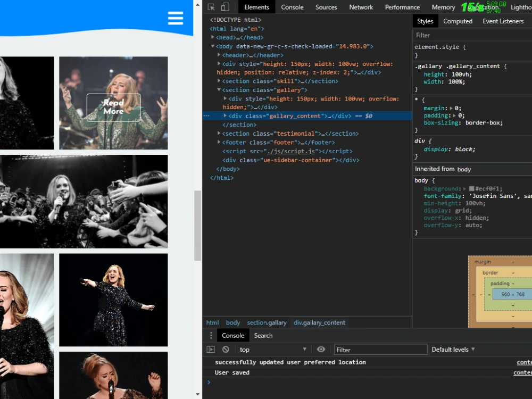Edit the width 100% value

[456, 82]
